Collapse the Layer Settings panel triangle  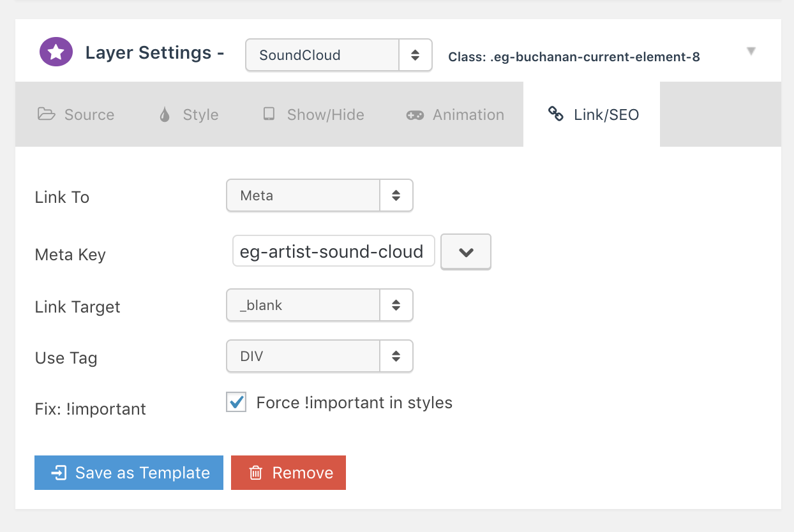pos(751,51)
